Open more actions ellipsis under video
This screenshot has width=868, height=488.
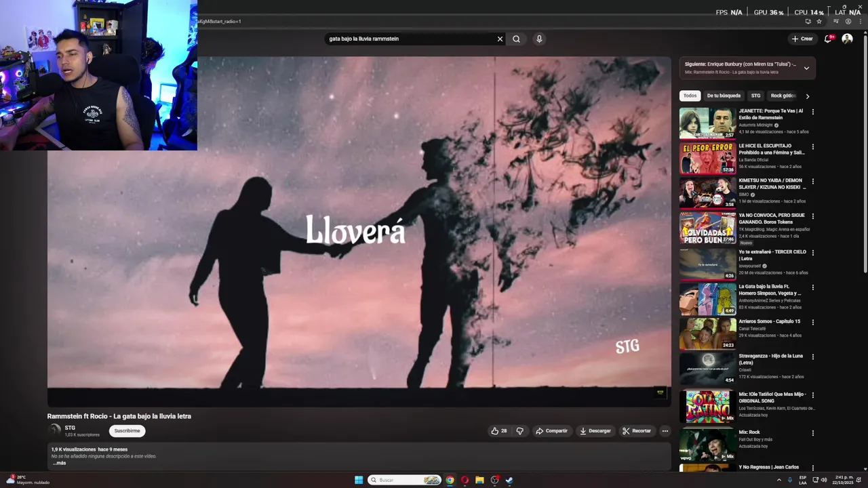[x=665, y=430]
